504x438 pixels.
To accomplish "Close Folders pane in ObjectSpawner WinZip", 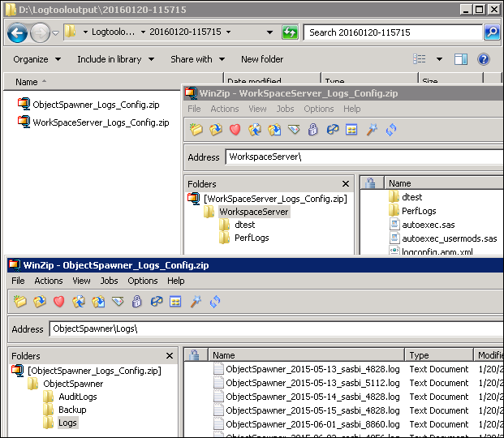I will point(170,356).
